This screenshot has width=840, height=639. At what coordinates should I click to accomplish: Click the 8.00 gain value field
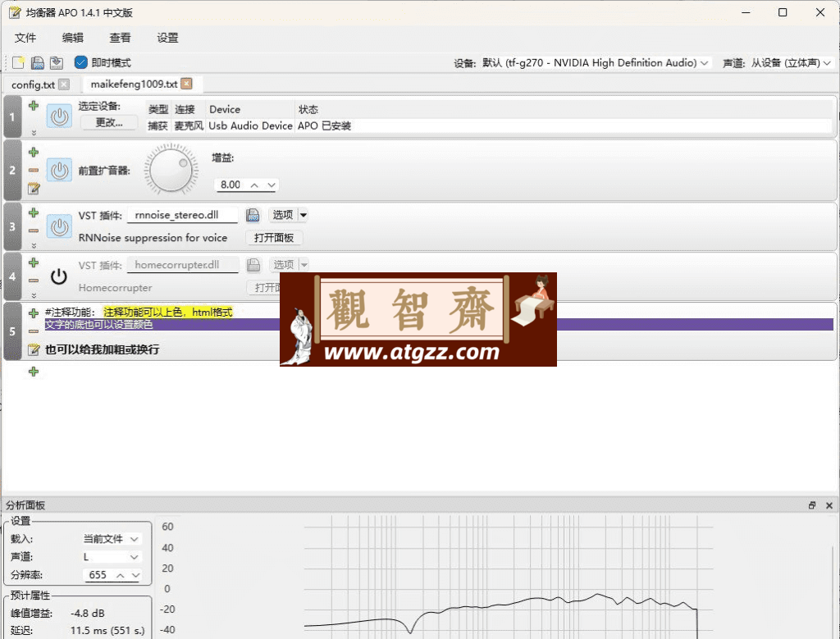(x=231, y=185)
